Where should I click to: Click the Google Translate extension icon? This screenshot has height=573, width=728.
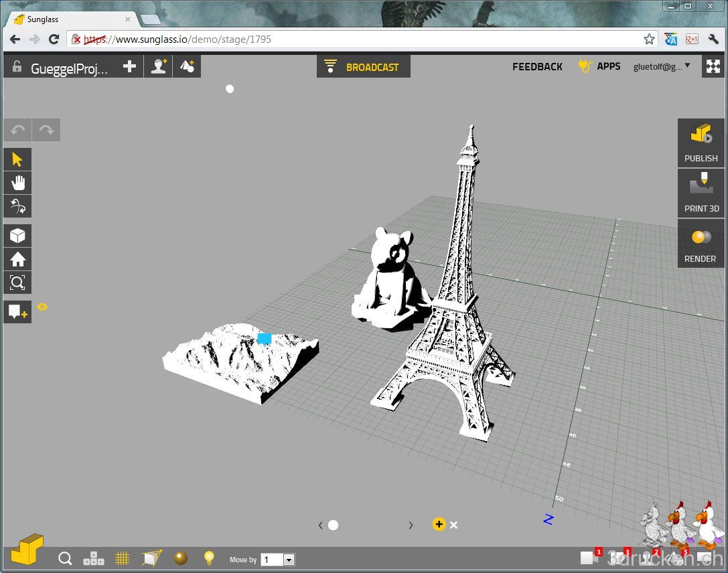[x=670, y=39]
